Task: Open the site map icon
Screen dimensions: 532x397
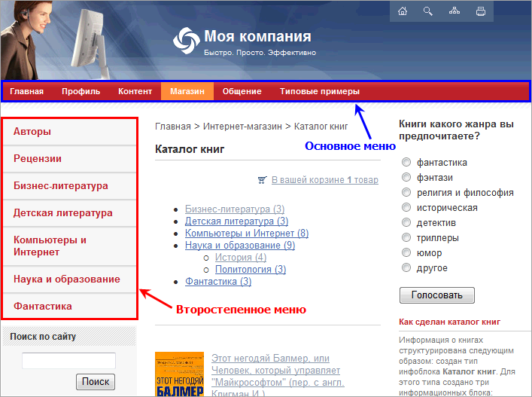Action: click(454, 11)
